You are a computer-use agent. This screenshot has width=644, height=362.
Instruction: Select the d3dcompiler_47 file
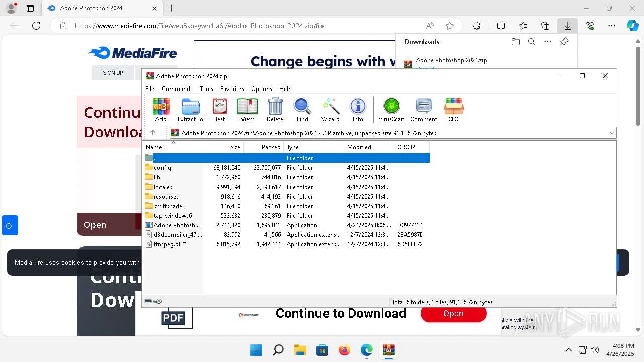click(x=287, y=234)
